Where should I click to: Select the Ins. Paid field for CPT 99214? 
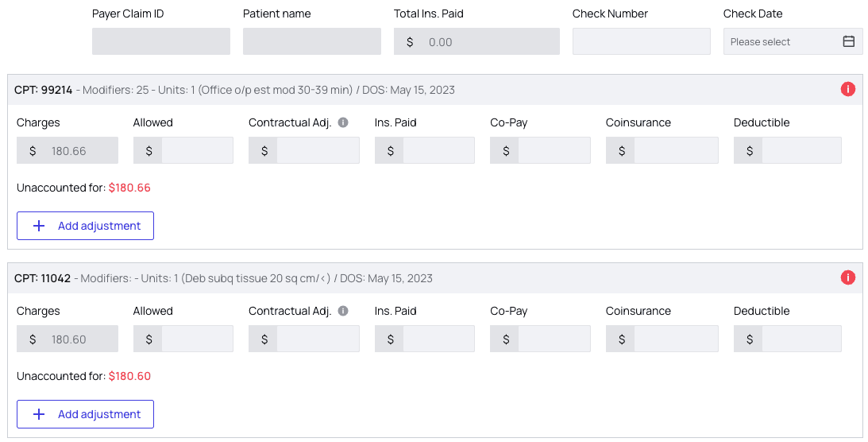coord(438,150)
